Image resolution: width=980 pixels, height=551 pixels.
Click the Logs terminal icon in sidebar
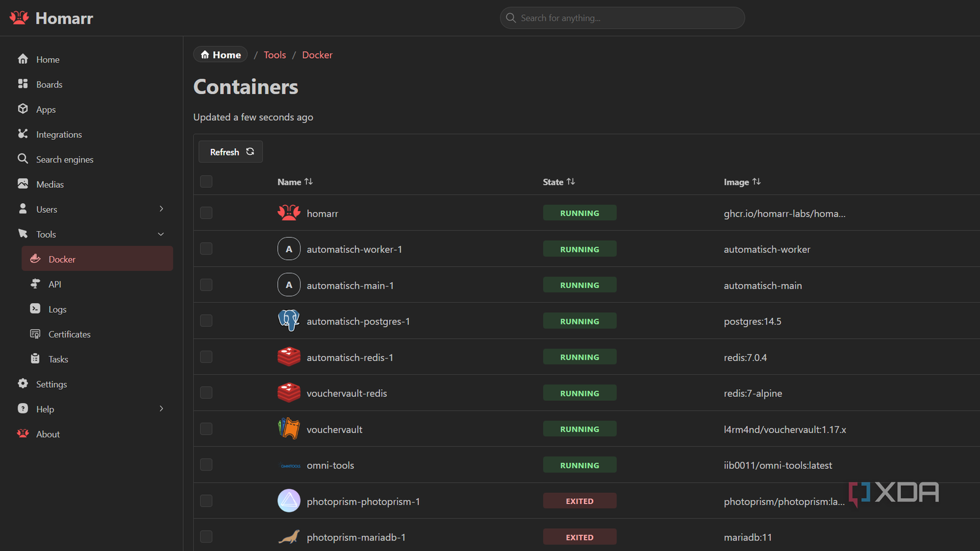tap(35, 308)
